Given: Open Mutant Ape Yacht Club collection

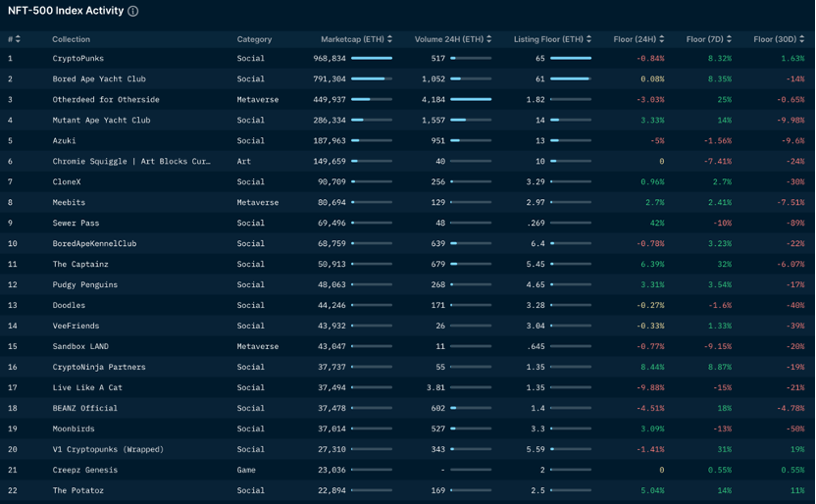Looking at the screenshot, I should (x=101, y=121).
